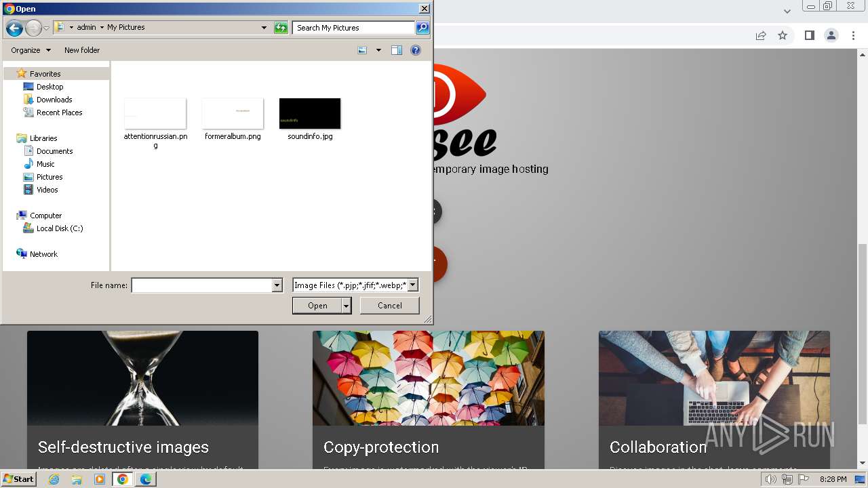
Task: Click the Collaboration card image
Action: [x=714, y=378]
